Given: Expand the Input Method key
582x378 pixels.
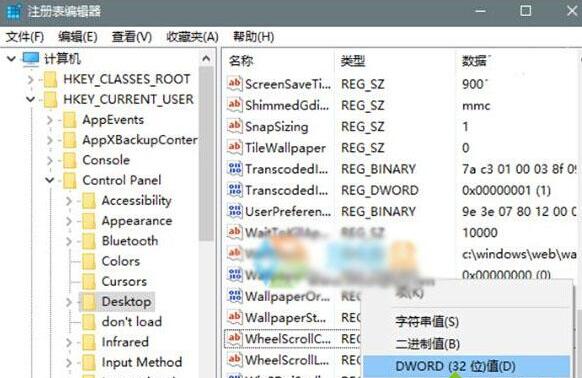Looking at the screenshot, I should click(x=69, y=362).
